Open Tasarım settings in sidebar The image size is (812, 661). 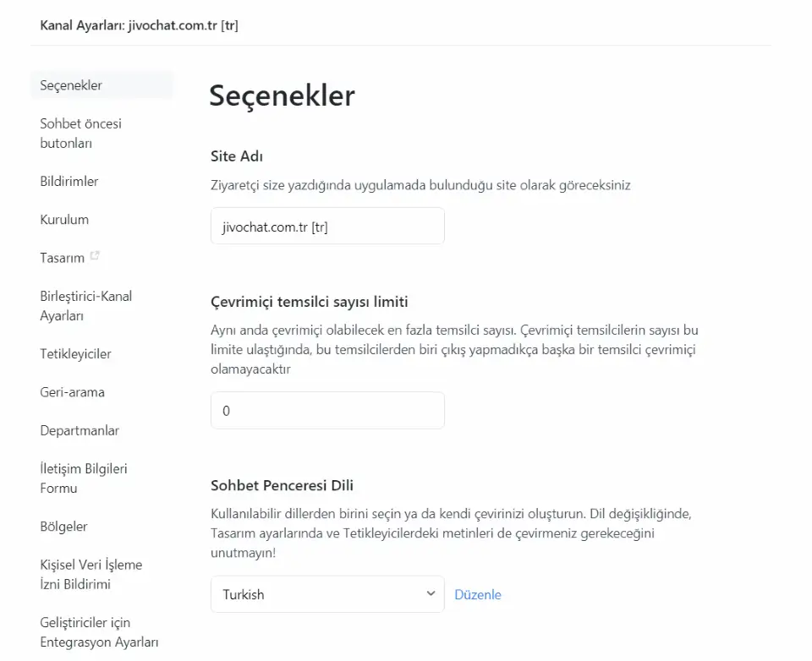(x=62, y=258)
